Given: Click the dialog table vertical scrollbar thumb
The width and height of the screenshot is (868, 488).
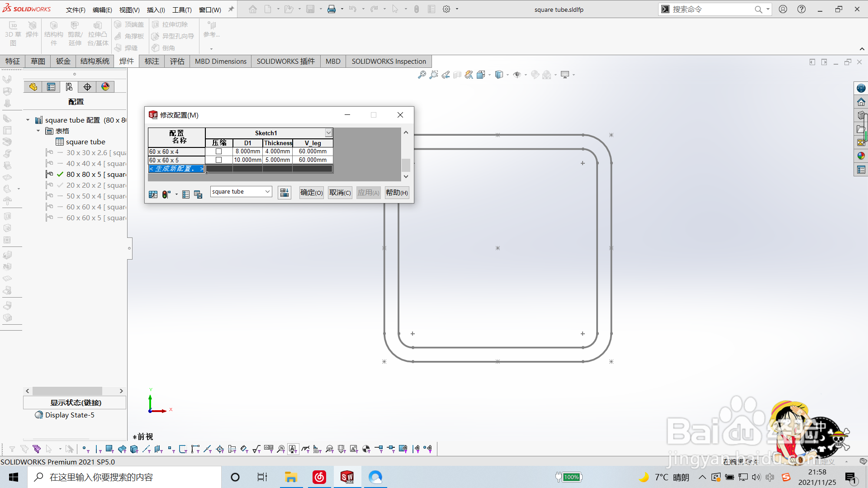Looking at the screenshot, I should (406, 165).
